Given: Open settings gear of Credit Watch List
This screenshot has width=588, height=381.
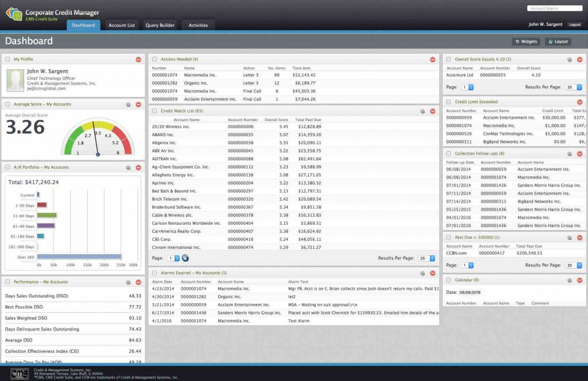Looking at the screenshot, I should point(423,111).
